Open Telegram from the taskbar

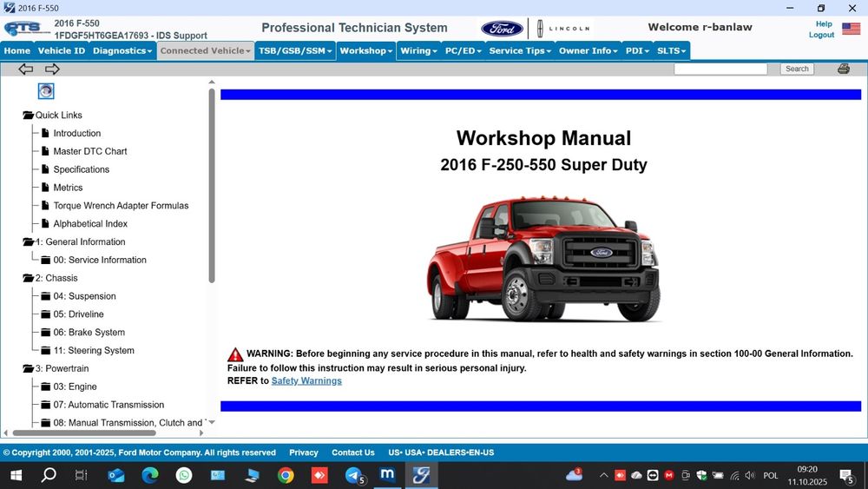[x=354, y=475]
